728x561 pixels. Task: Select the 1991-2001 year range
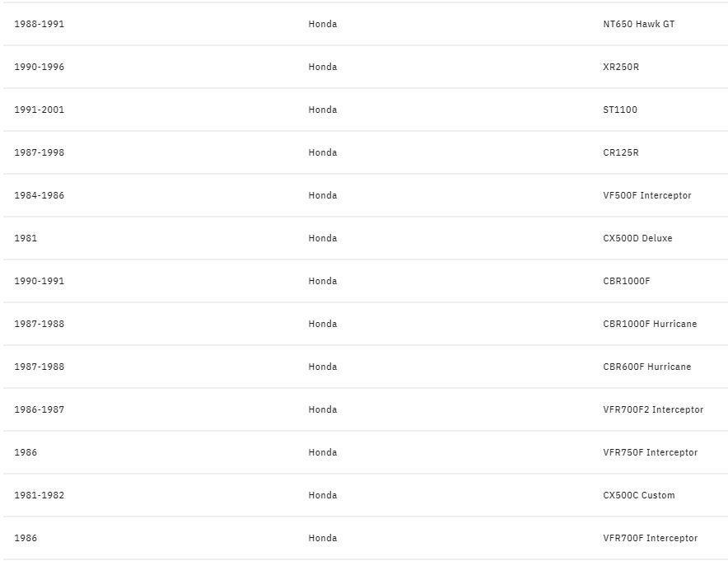(x=39, y=110)
